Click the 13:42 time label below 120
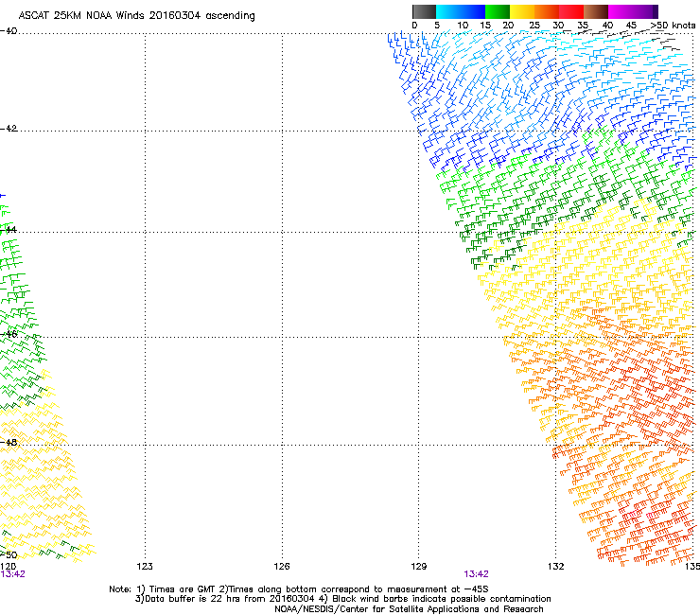This screenshot has width=700, height=615. (12, 574)
